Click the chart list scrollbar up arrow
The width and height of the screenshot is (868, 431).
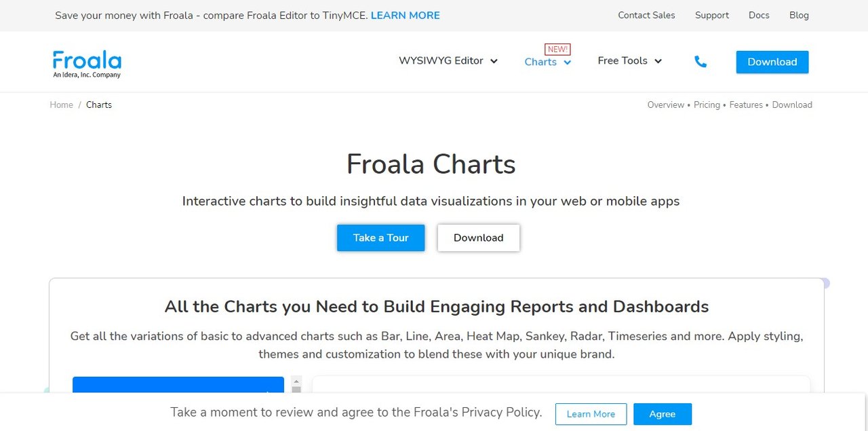coord(296,381)
